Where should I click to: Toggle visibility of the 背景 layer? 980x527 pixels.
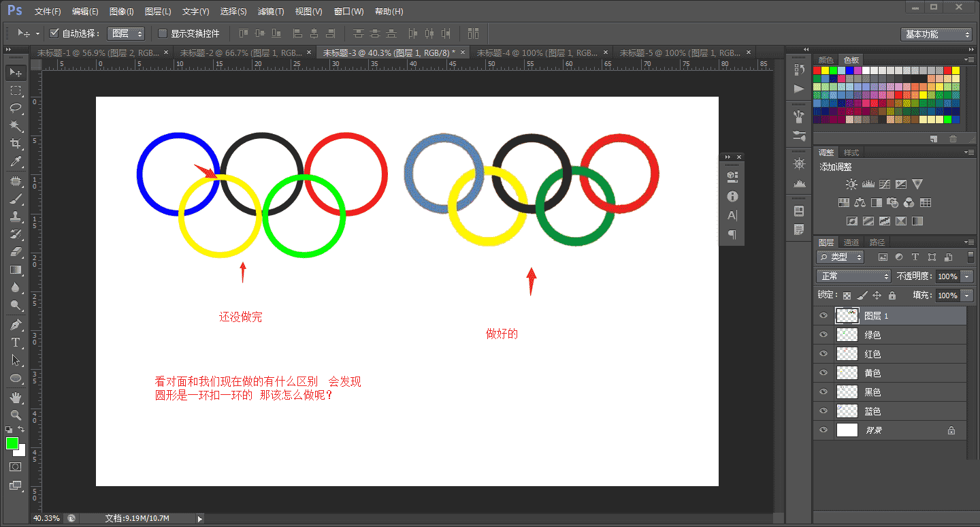tap(823, 430)
